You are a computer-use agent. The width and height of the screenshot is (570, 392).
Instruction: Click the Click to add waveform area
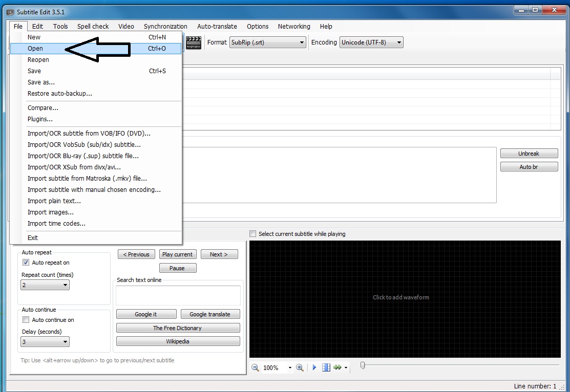point(405,299)
